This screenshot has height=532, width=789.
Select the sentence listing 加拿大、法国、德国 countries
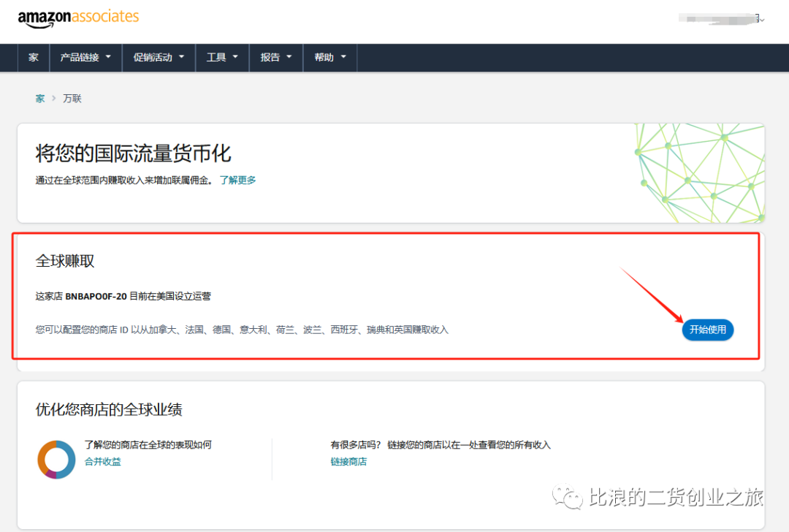point(242,330)
